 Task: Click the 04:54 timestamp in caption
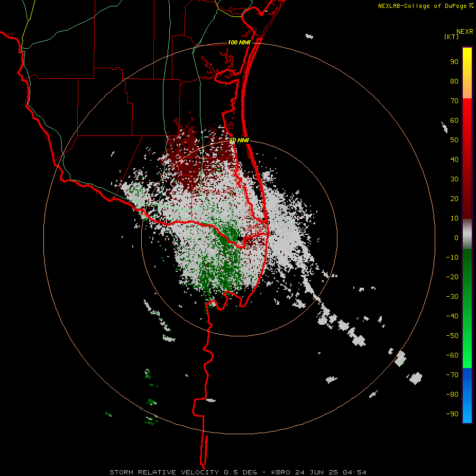(354, 472)
